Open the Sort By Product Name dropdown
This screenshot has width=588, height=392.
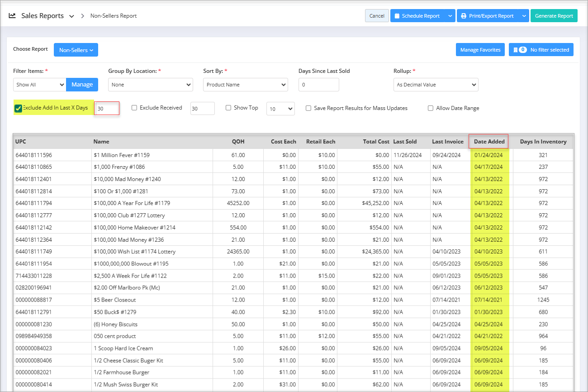(x=245, y=85)
